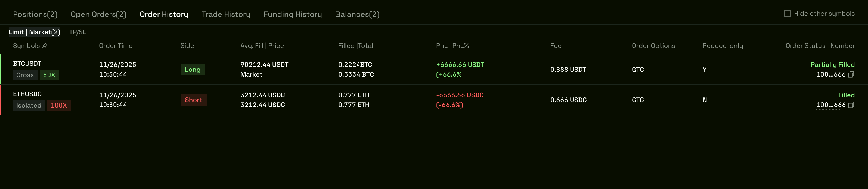The height and width of the screenshot is (189, 868).
Task: Switch to the Trade History tab
Action: 226,14
